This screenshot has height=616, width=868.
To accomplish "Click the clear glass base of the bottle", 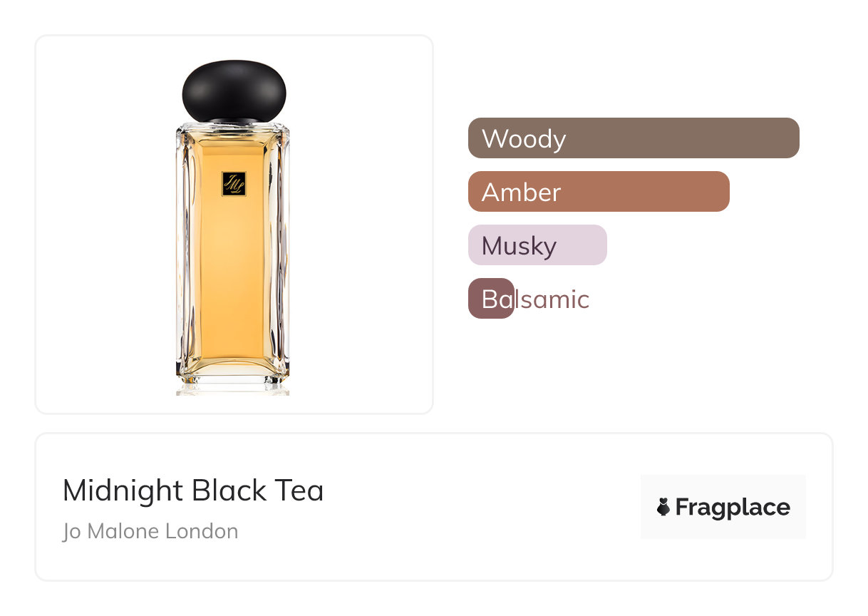I will pyautogui.click(x=233, y=376).
